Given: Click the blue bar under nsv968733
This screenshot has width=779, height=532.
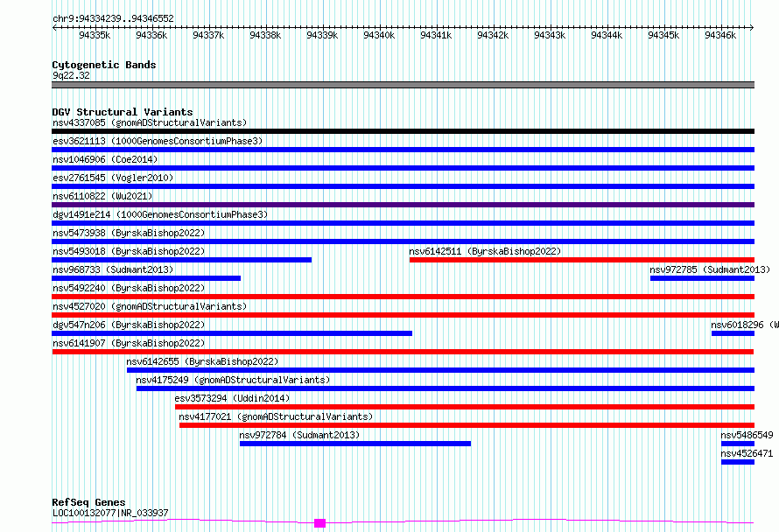Looking at the screenshot, I should coord(146,278).
